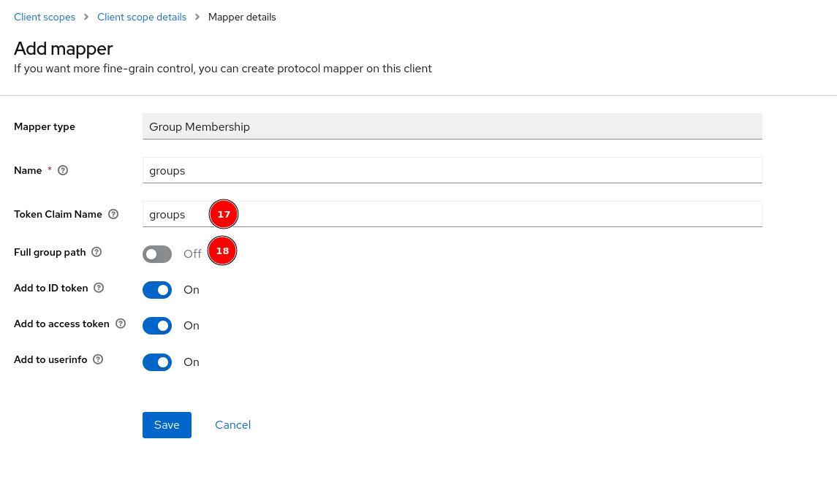
Task: Toggle the Add to userinfo switch
Action: (x=157, y=362)
